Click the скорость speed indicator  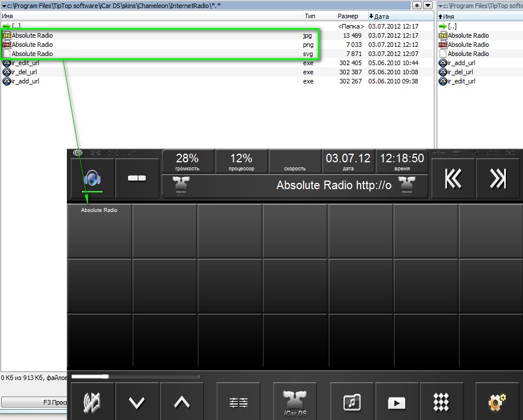click(295, 162)
